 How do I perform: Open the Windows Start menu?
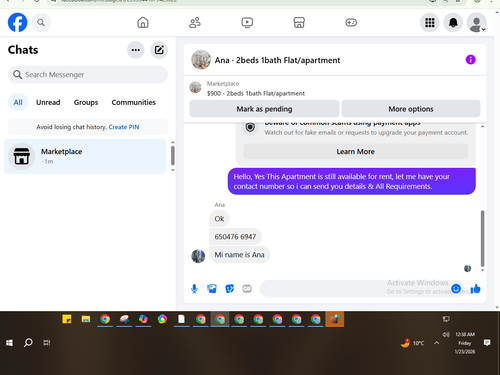coord(9,343)
